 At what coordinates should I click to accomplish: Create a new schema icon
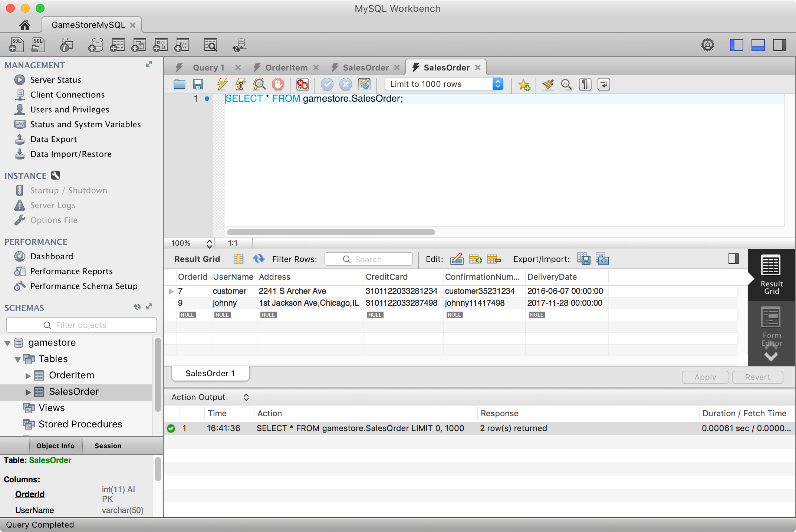[x=96, y=45]
